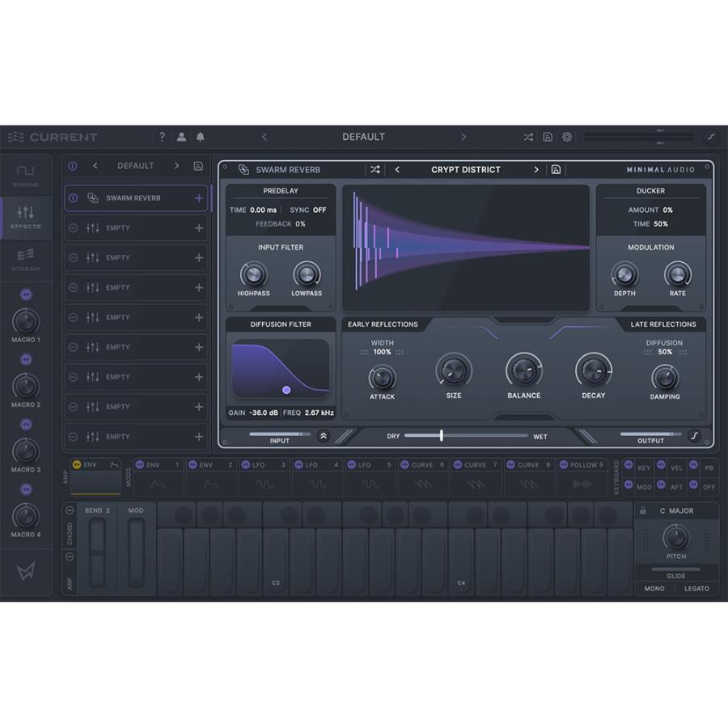This screenshot has width=728, height=728.
Task: Select previous Swarm Reverb preset arrow
Action: point(397,170)
